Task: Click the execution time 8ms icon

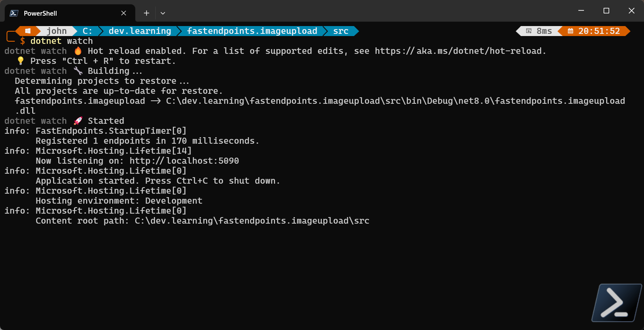Action: (x=529, y=31)
